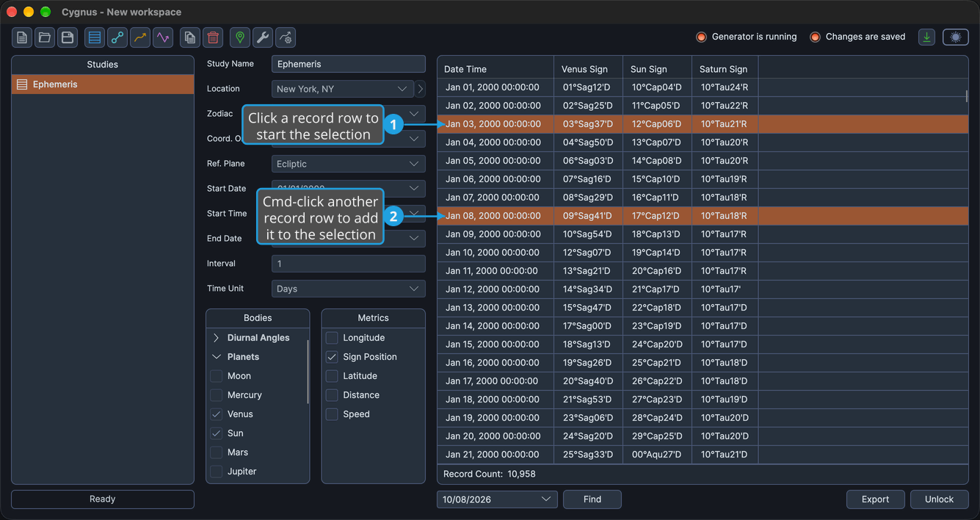Image resolution: width=980 pixels, height=520 pixels.
Task: Click the records table vertical scrollbar
Action: [x=967, y=96]
